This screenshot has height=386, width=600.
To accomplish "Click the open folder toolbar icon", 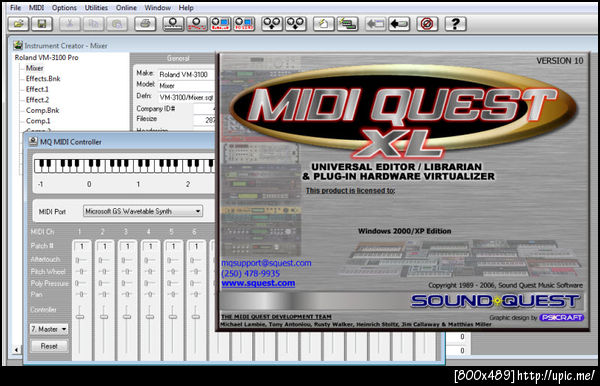I will pyautogui.click(x=19, y=24).
